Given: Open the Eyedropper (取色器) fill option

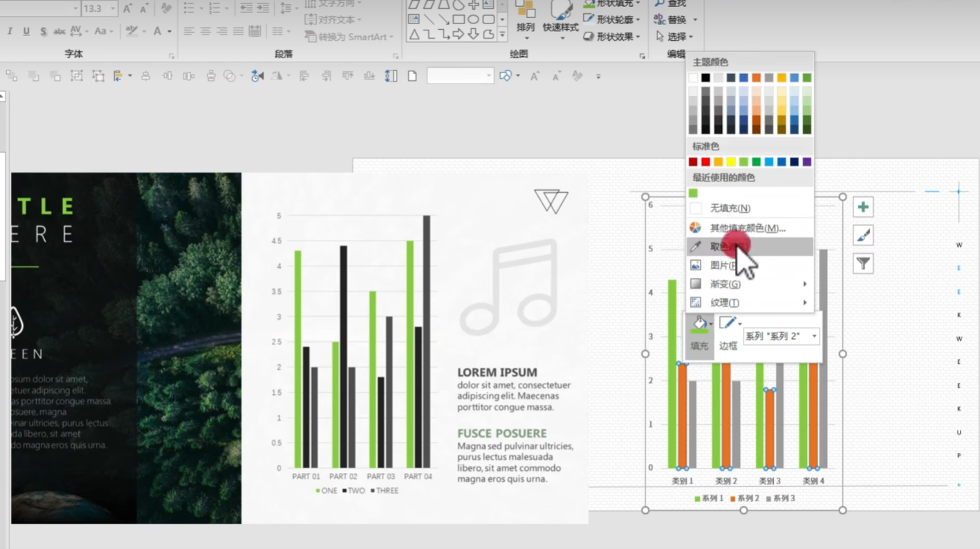Looking at the screenshot, I should (x=750, y=246).
